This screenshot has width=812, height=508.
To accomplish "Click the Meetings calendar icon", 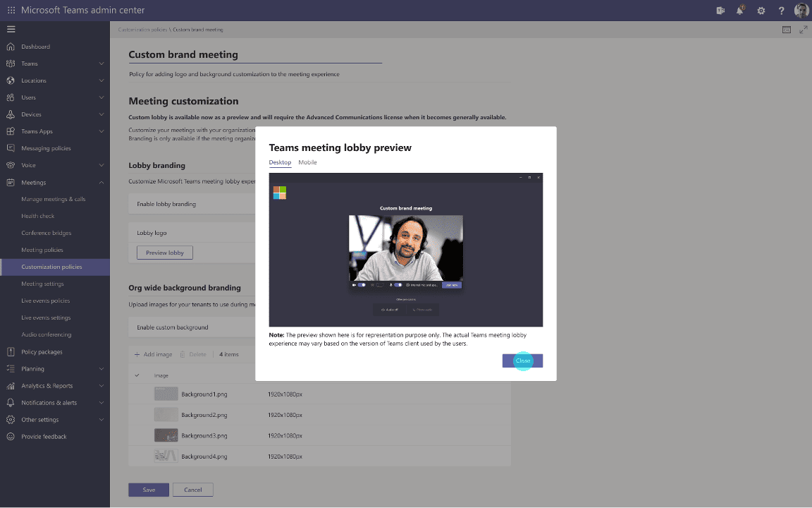I will tap(11, 183).
